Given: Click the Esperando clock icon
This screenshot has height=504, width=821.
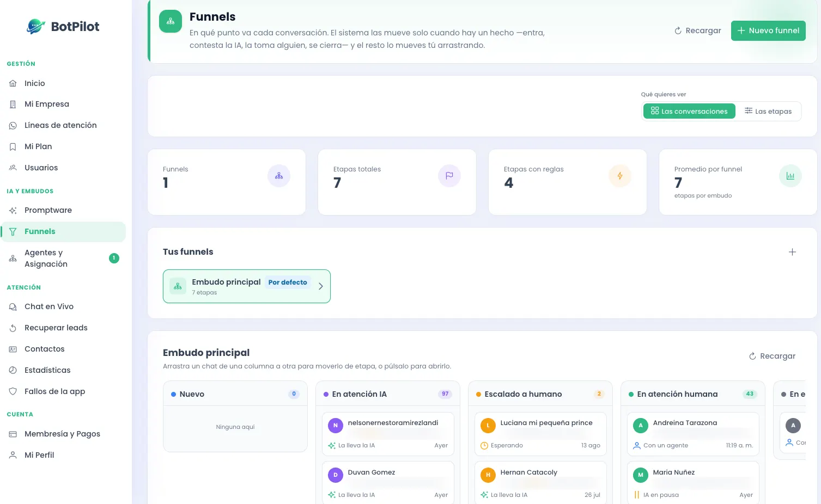Looking at the screenshot, I should tap(484, 446).
